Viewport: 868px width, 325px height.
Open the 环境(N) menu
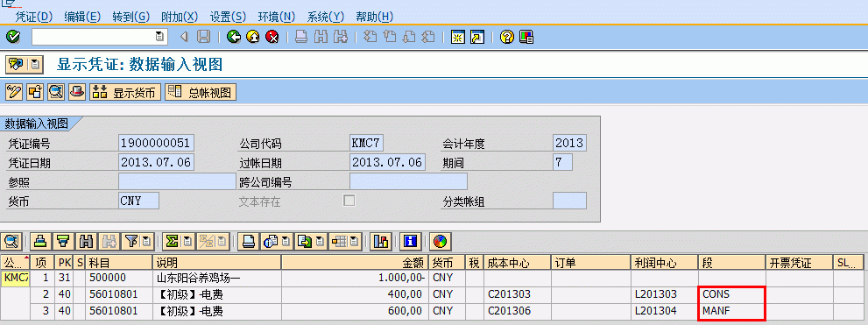click(277, 17)
